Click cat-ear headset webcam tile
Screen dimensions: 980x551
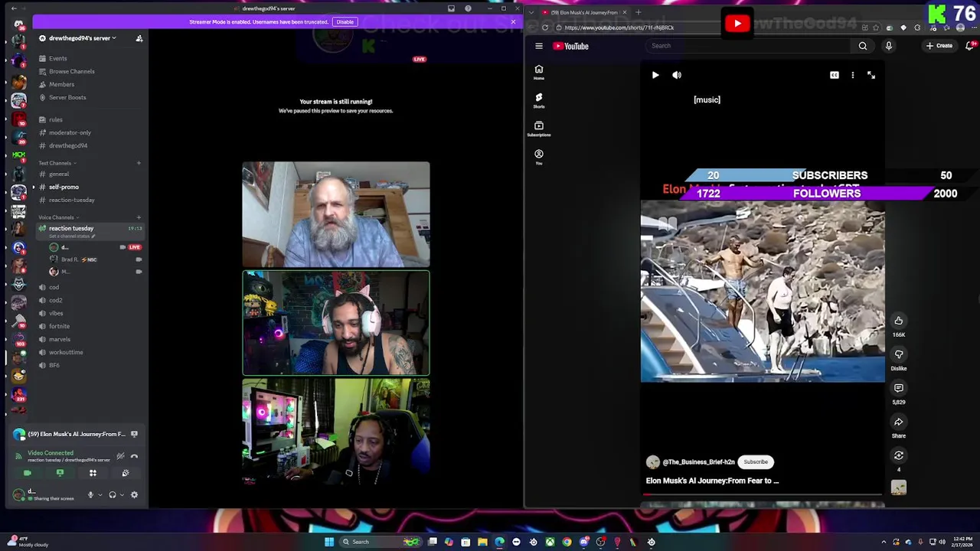tap(336, 323)
